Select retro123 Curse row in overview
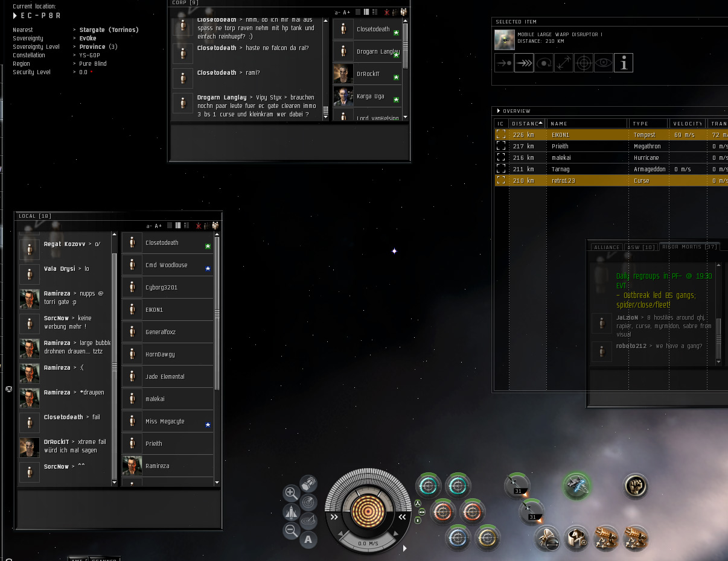The image size is (728, 561). 611,180
